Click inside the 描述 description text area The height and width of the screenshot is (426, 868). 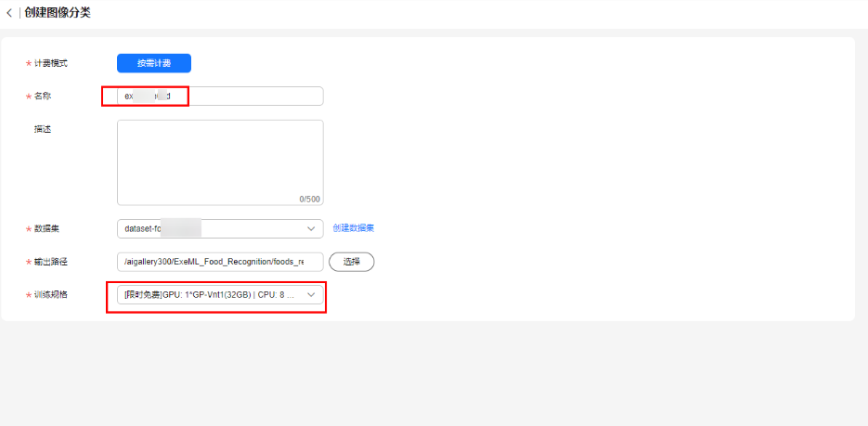pyautogui.click(x=220, y=158)
